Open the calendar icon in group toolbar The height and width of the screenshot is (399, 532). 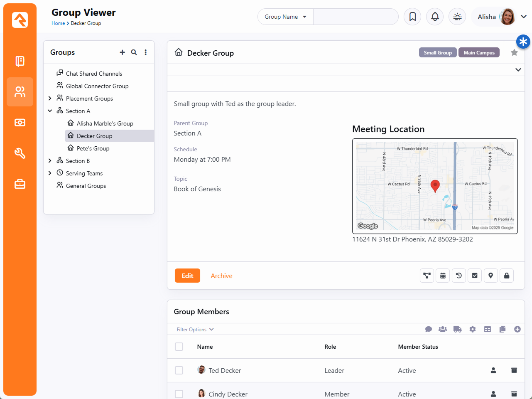click(x=443, y=276)
